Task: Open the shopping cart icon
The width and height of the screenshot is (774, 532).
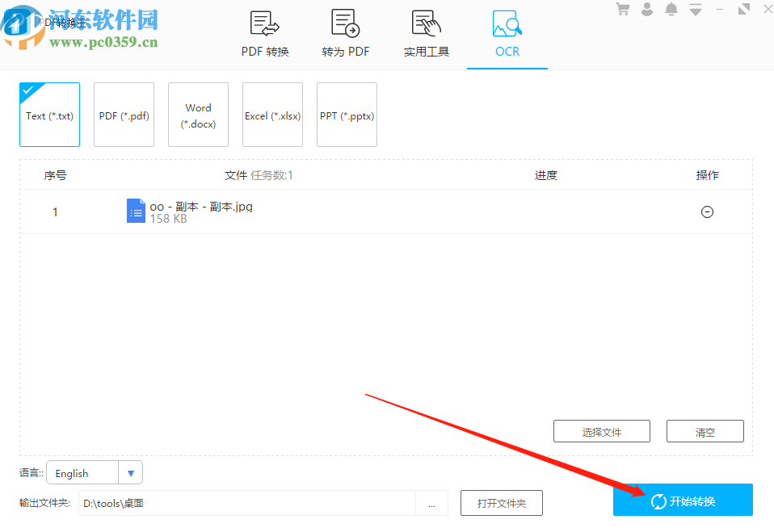Action: click(623, 9)
